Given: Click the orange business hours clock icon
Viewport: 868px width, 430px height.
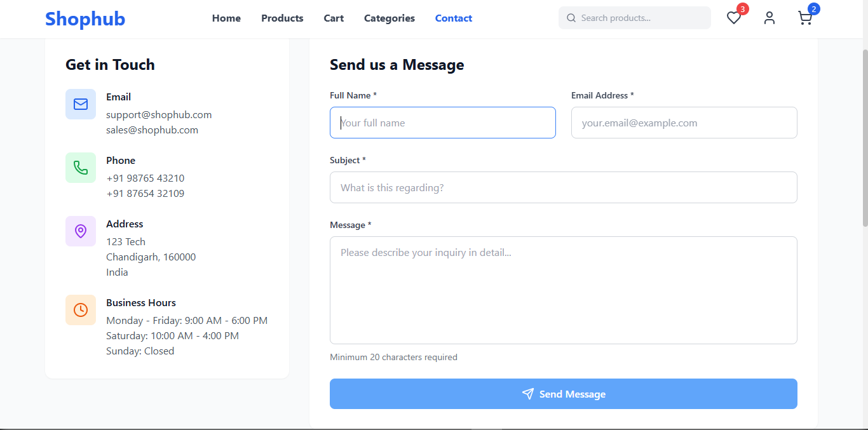Looking at the screenshot, I should pyautogui.click(x=81, y=310).
